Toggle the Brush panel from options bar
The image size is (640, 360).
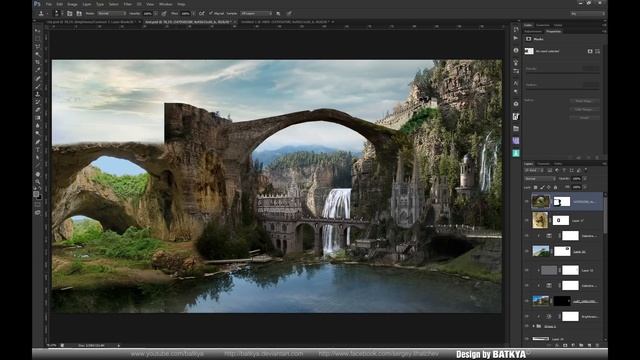tap(70, 13)
